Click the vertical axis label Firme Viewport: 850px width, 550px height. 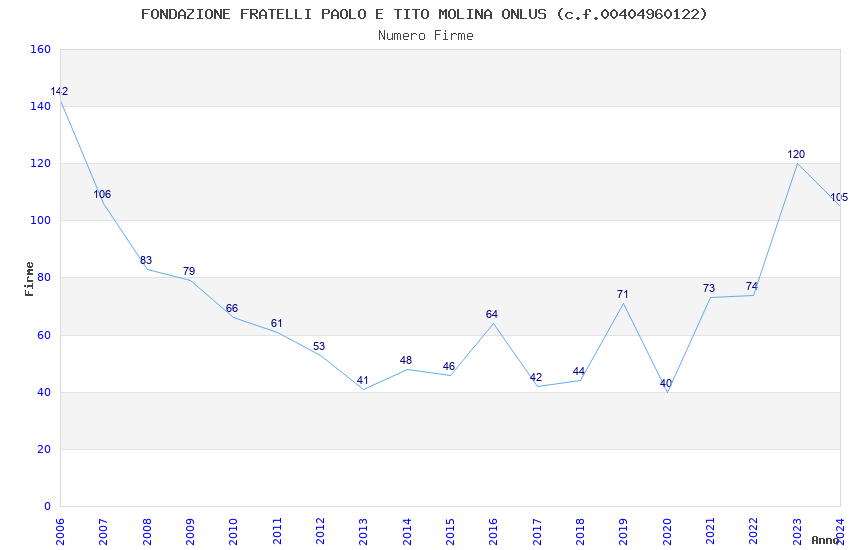click(30, 279)
